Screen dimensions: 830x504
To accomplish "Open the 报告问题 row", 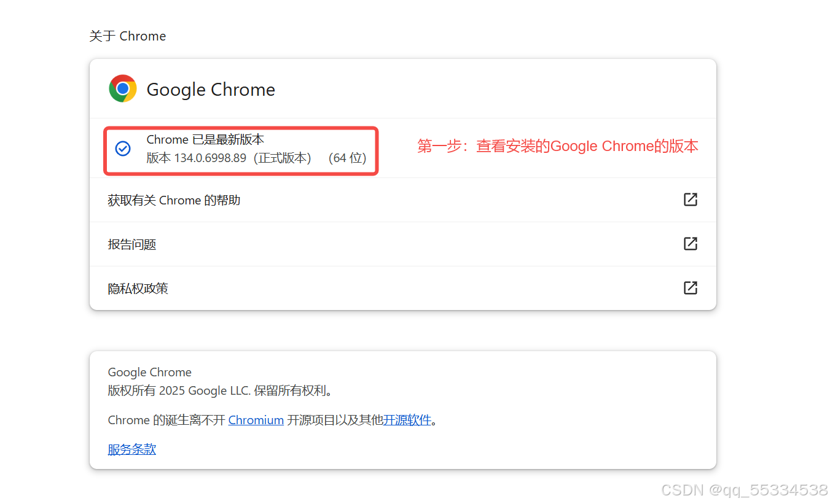I will click(x=403, y=244).
